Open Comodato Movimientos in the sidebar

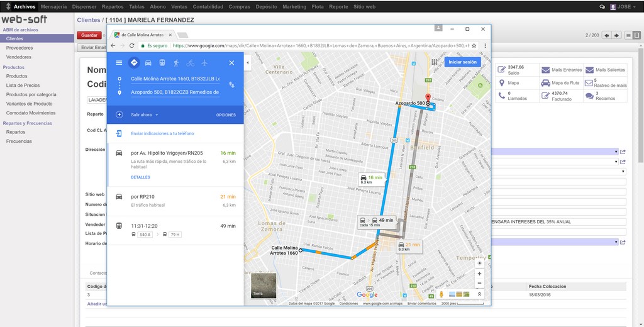coord(31,113)
